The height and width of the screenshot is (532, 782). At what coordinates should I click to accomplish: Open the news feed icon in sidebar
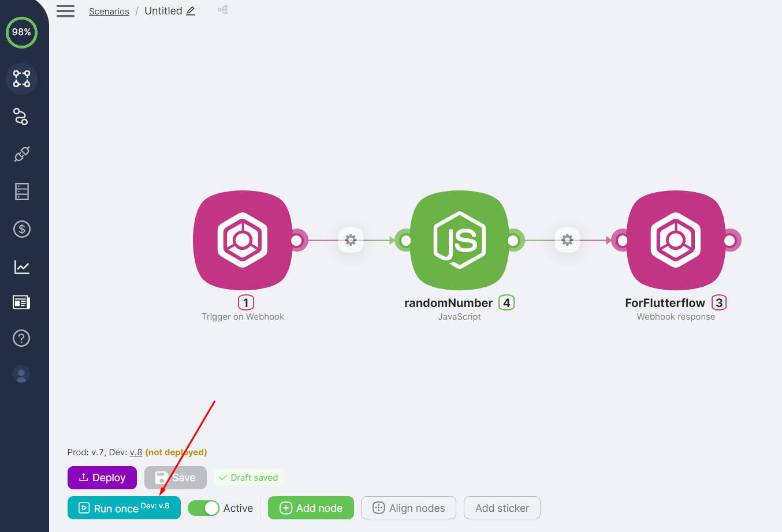click(x=21, y=302)
